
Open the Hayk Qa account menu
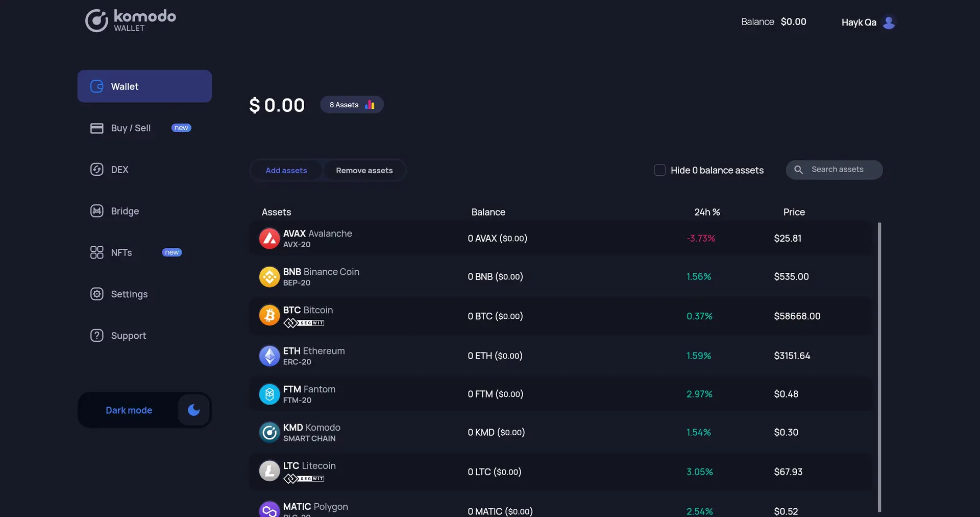click(868, 22)
